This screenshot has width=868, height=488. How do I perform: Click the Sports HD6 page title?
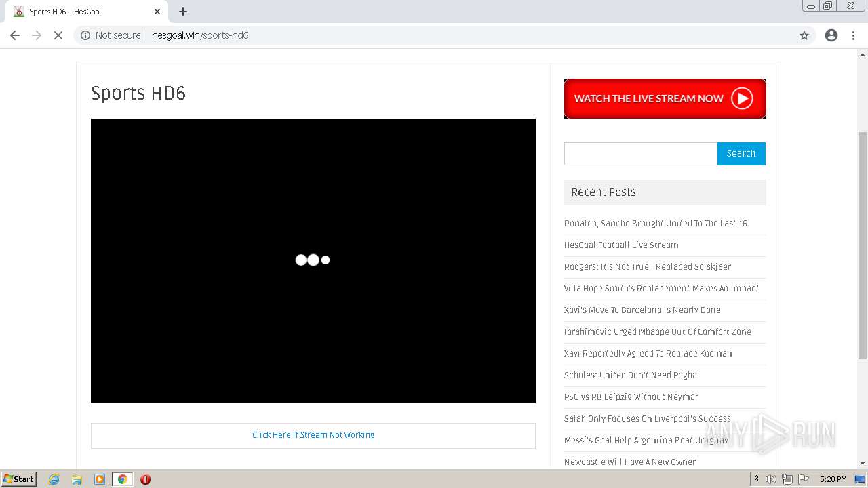point(138,94)
